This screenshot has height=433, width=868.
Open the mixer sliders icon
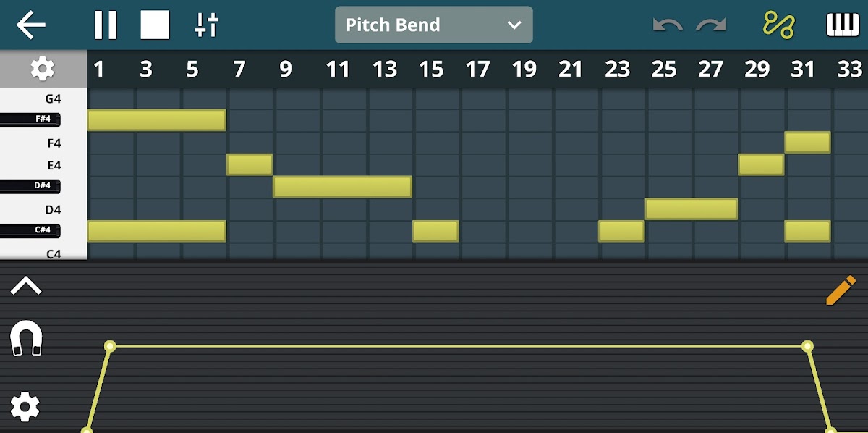pos(206,25)
